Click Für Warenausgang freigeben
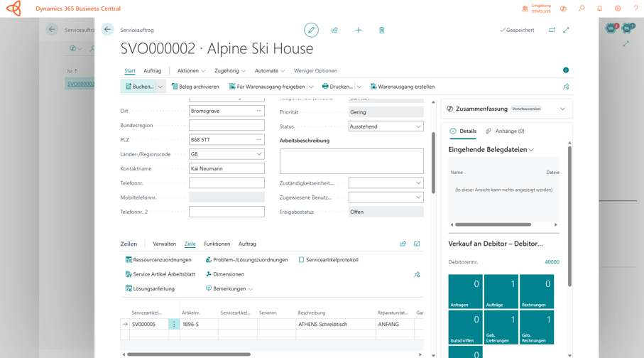The height and width of the screenshot is (358, 644). [x=267, y=87]
